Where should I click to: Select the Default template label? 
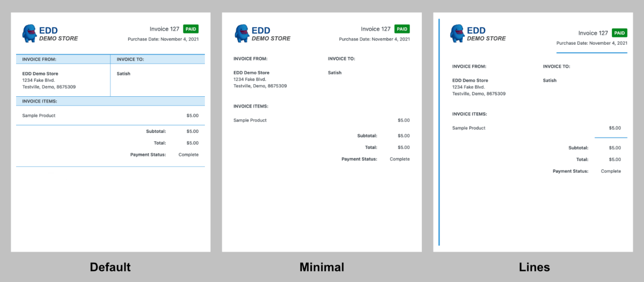[110, 267]
